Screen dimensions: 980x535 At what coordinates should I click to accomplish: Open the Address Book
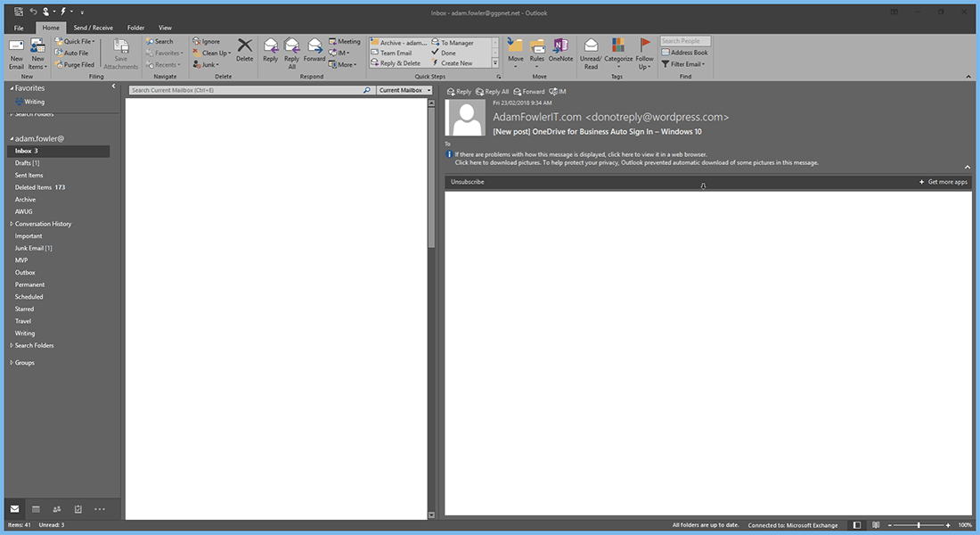684,53
